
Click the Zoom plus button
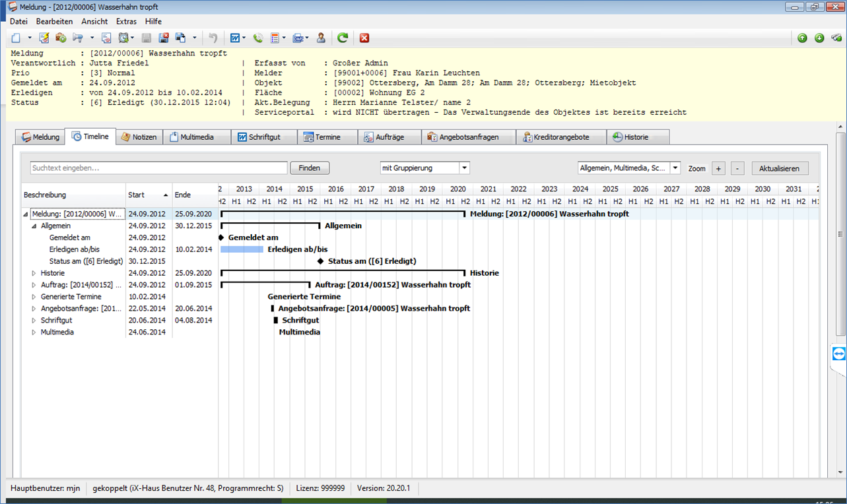[x=719, y=168]
